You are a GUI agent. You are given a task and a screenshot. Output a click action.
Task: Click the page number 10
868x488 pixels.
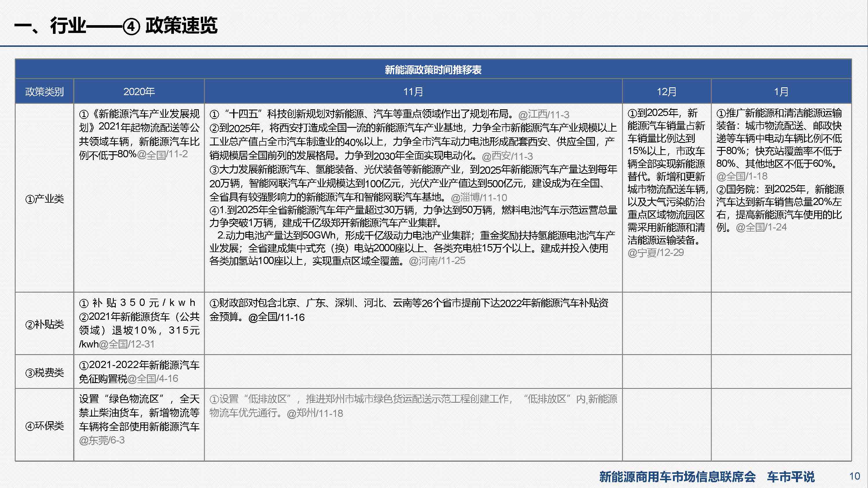click(855, 476)
